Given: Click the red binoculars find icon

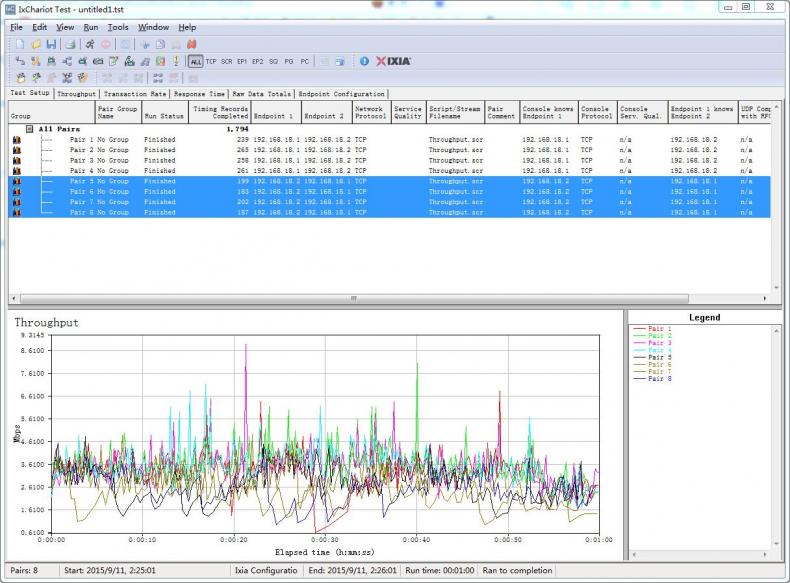Looking at the screenshot, I should click(x=191, y=45).
